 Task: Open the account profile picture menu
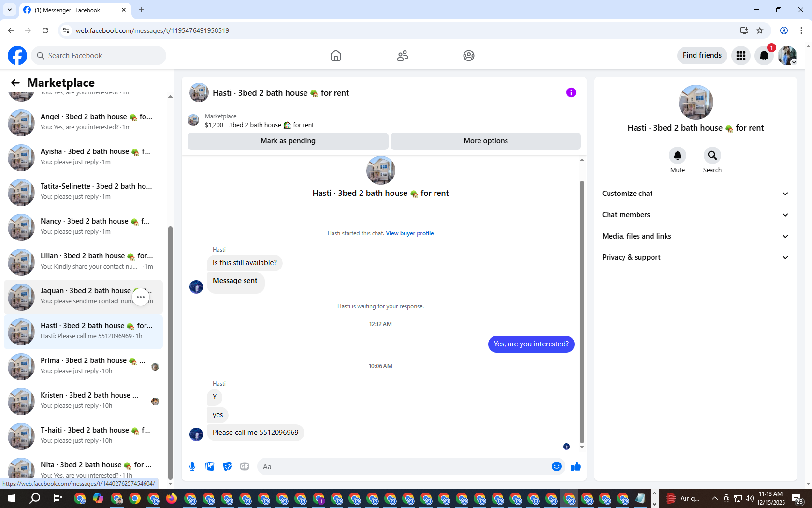pyautogui.click(x=787, y=56)
